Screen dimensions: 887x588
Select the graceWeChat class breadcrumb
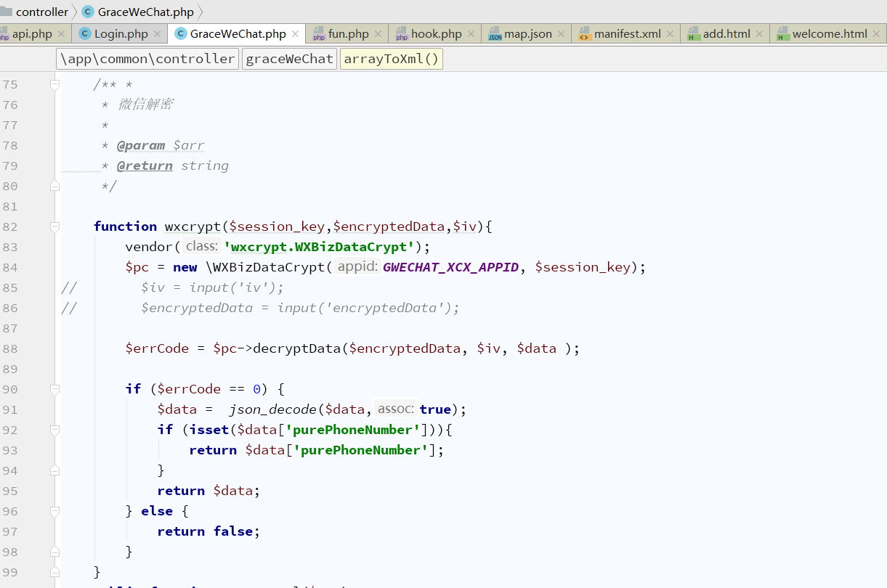coord(289,59)
